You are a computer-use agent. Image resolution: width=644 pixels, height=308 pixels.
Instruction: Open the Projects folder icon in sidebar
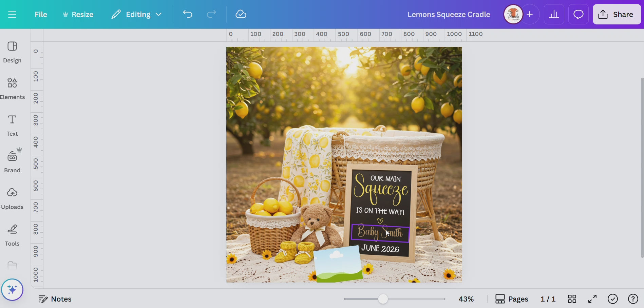12,265
